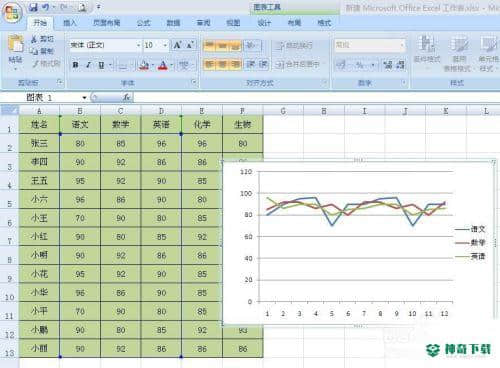Switch to the 插入 ribbon tab

coord(70,23)
